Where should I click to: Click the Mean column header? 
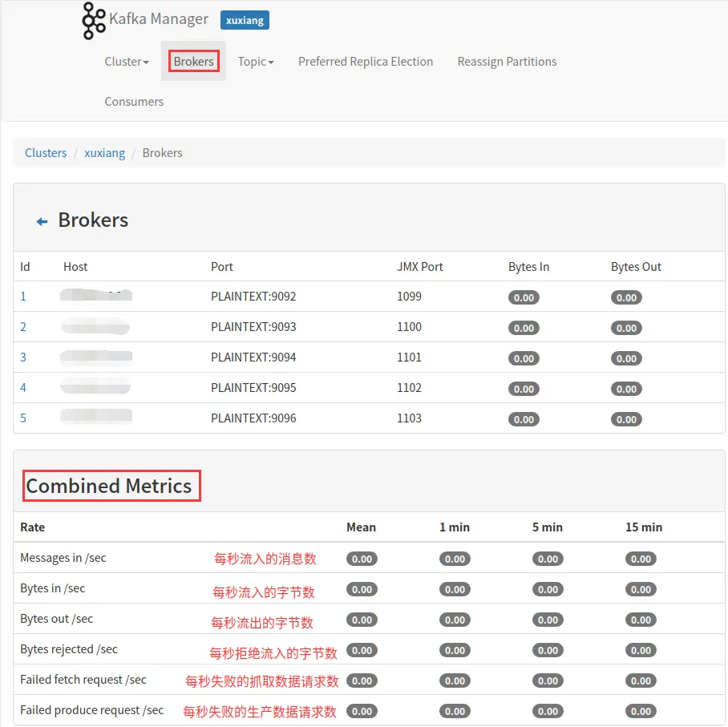click(361, 527)
